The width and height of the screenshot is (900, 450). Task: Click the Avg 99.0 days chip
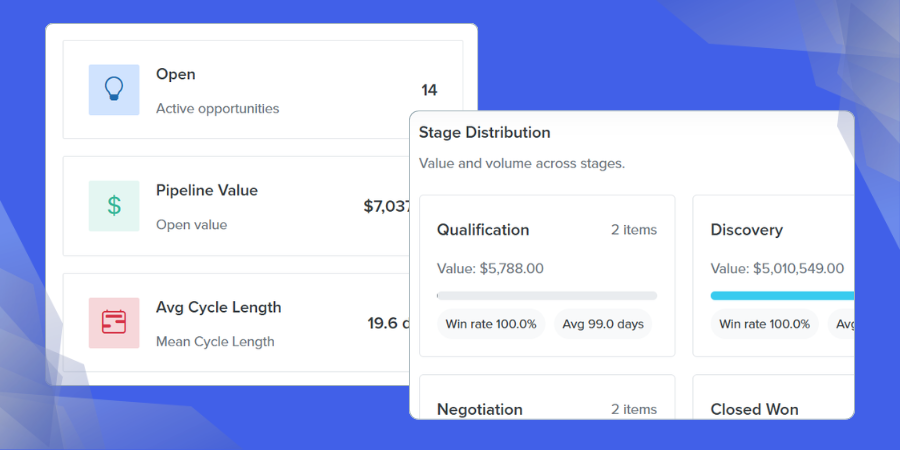click(603, 324)
